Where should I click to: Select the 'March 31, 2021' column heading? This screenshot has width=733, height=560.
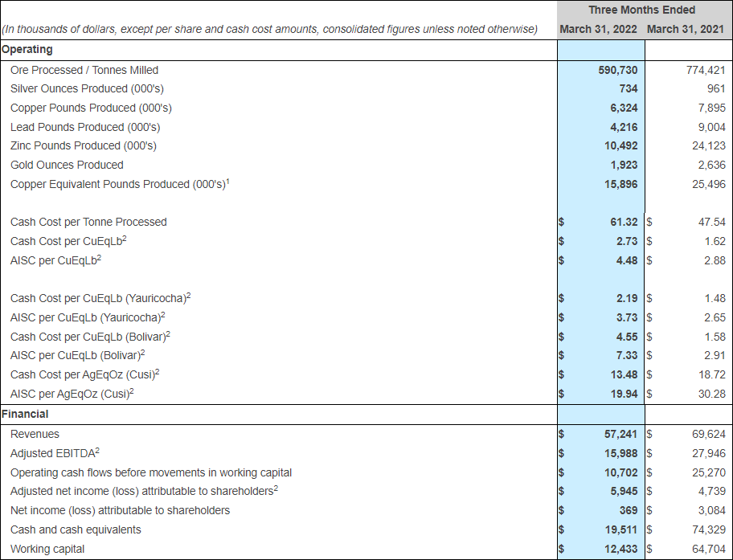pos(686,29)
